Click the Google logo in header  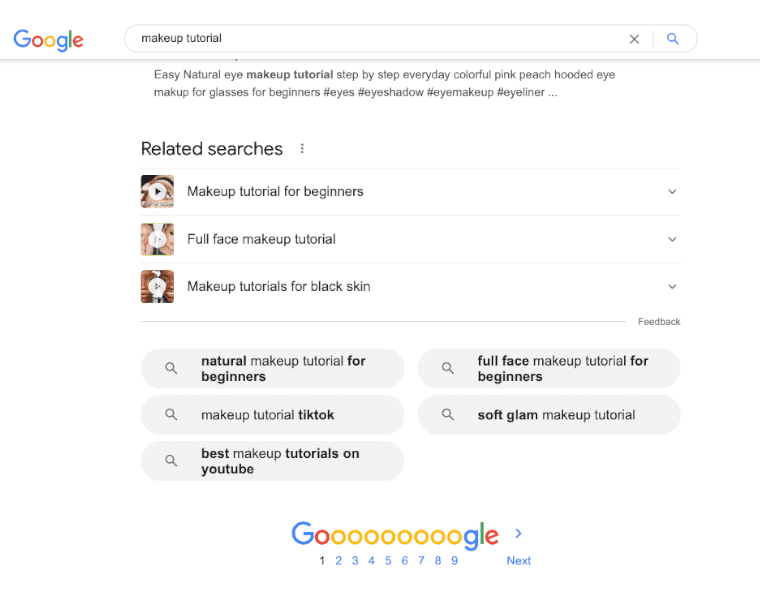click(48, 40)
